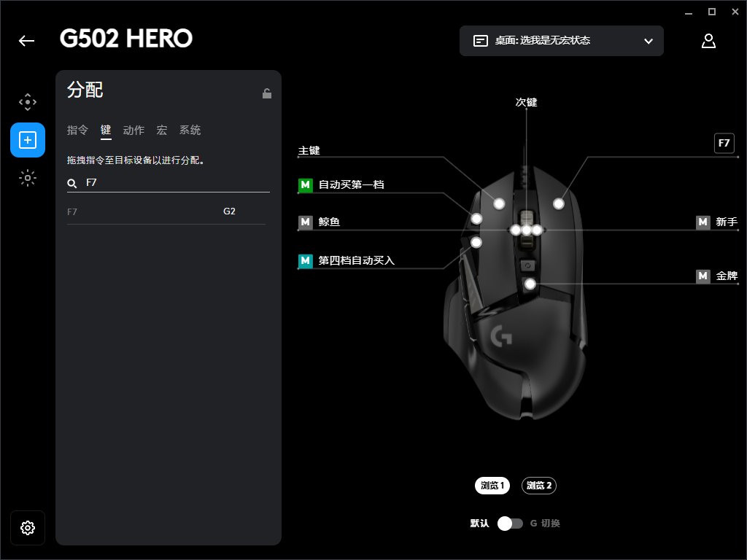Click the teal M icon for 第四档自动买入
The width and height of the screenshot is (747, 560).
click(306, 260)
